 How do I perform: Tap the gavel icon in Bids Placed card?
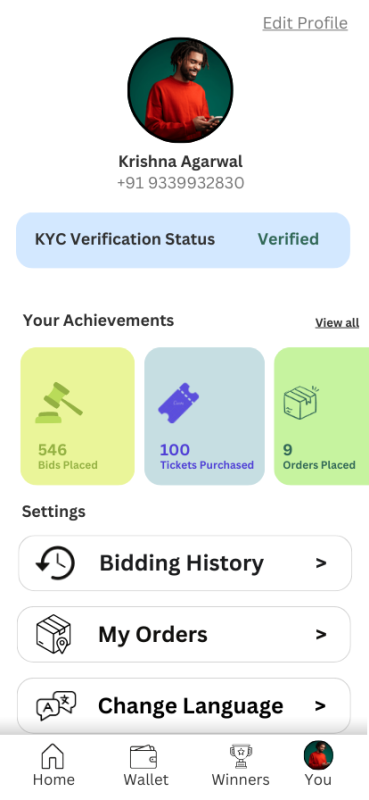(x=59, y=402)
